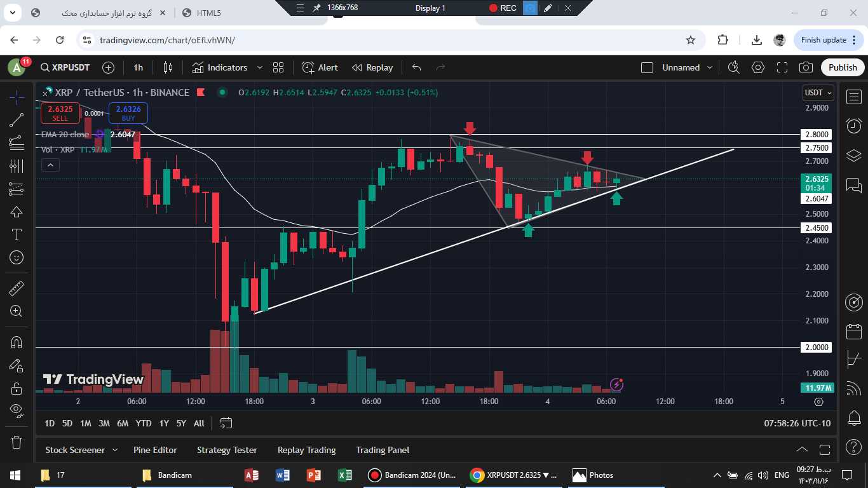Expand the favorite indicators dropdown arrow
This screenshot has width=868, height=488.
click(x=259, y=67)
